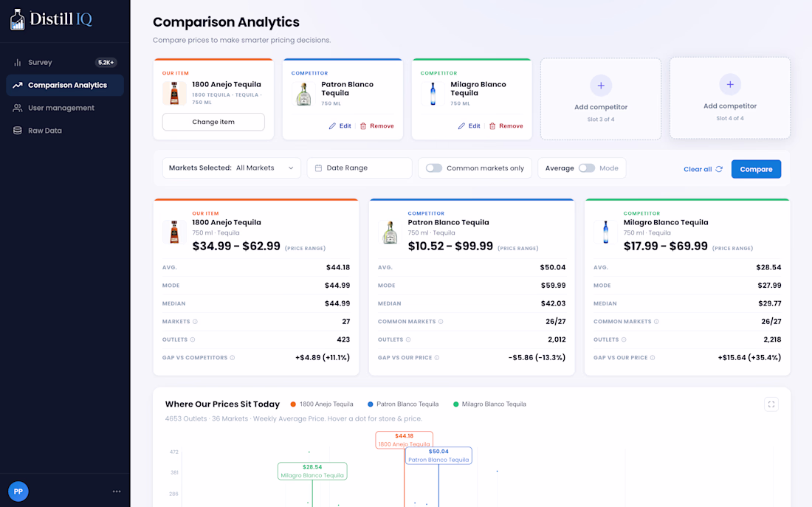Click Edit on Milagro Blanco Tequila card
The image size is (812, 507).
[x=469, y=126]
